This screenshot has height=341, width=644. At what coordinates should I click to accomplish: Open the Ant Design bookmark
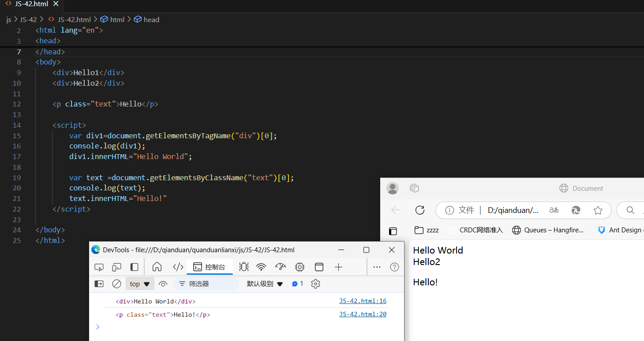pos(620,230)
